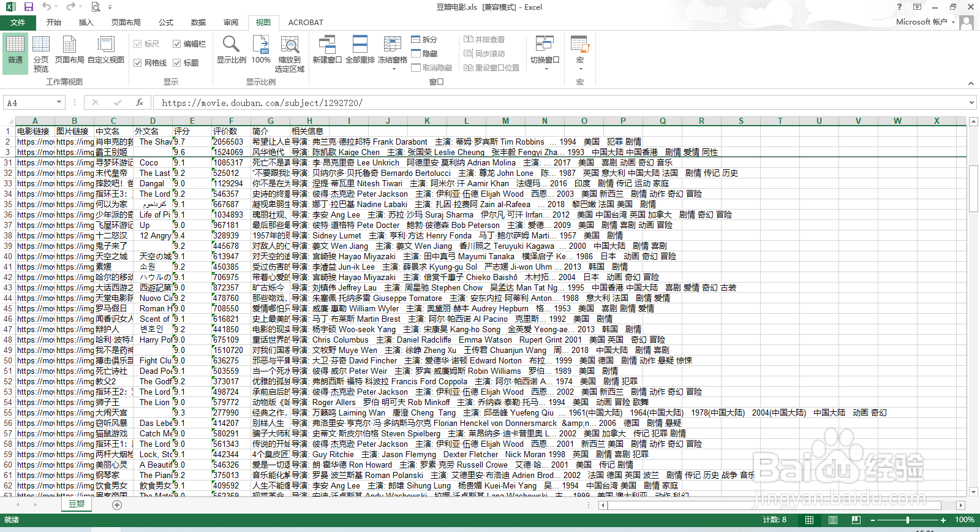Click the Split (拆分) window button
This screenshot has height=532, width=980.
[424, 39]
